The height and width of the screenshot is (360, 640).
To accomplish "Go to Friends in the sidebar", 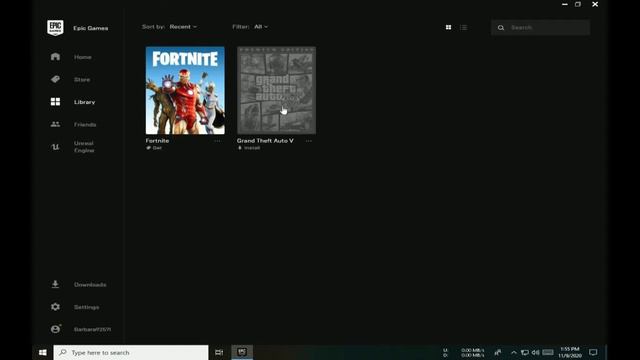I will [x=85, y=124].
